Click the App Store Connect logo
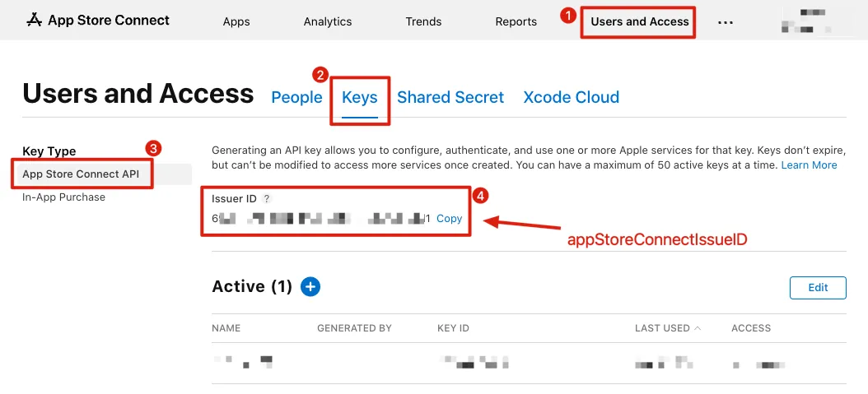 pos(98,21)
